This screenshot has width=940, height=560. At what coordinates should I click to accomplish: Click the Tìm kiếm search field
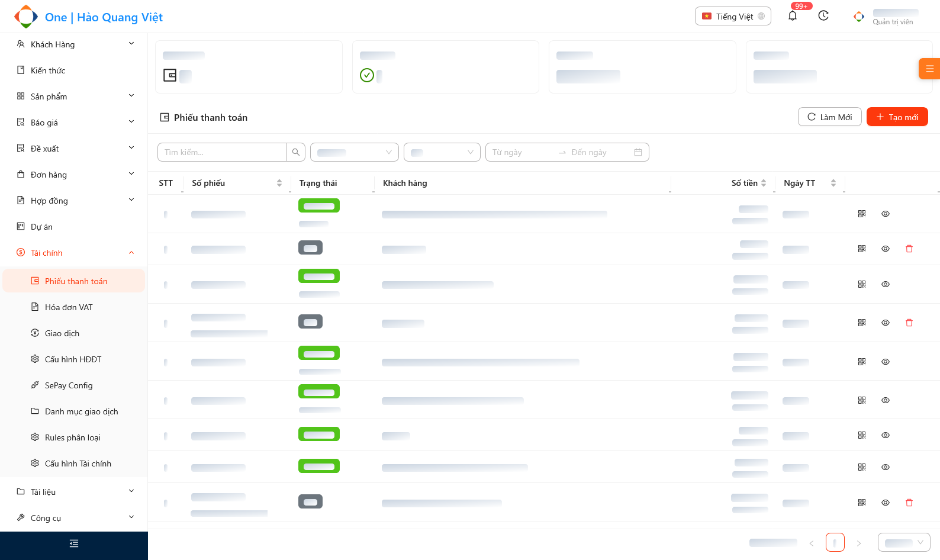222,152
